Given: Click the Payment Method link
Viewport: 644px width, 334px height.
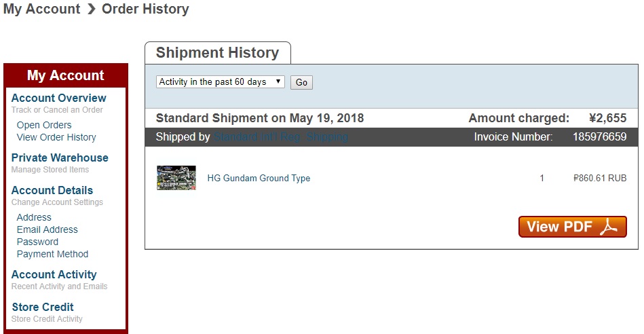Looking at the screenshot, I should [52, 254].
